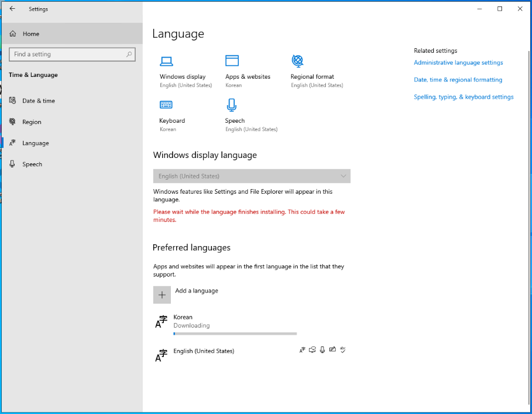Viewport: 532px width, 414px height.
Task: Open Date, time & regional formatting link
Action: (458, 80)
